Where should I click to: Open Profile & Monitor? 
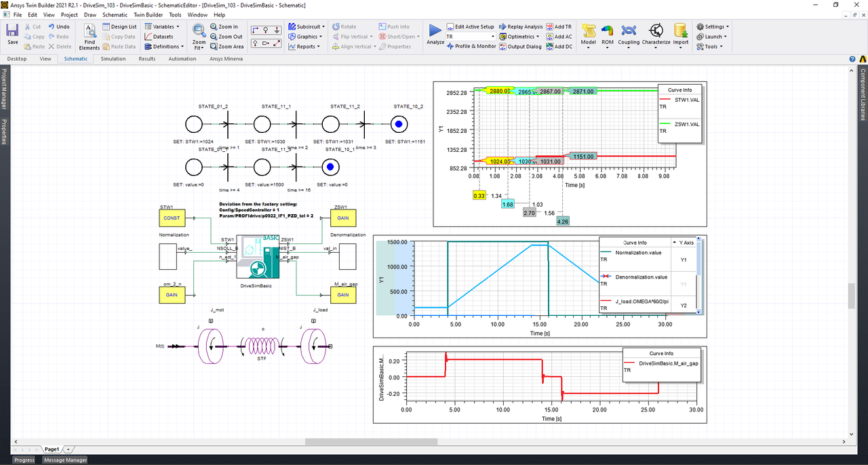[471, 47]
